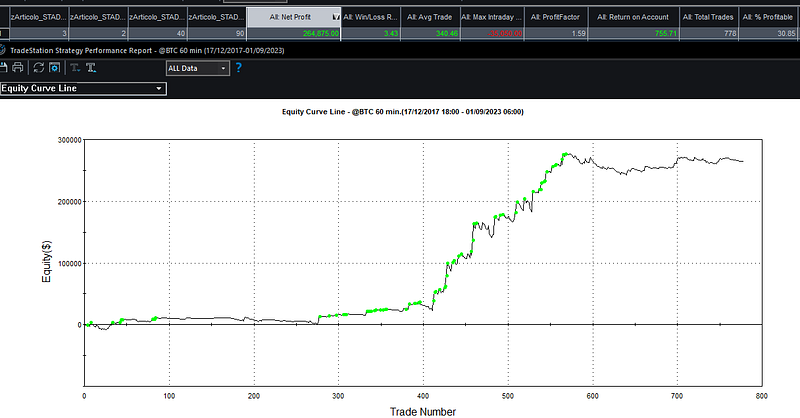Click the Equity($) axis label
Image resolution: width=800 pixels, height=418 pixels.
point(46,261)
